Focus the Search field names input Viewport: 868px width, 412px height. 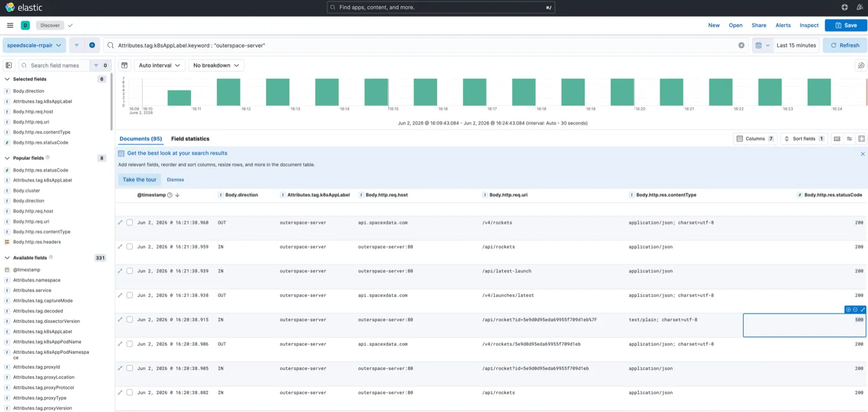click(55, 65)
